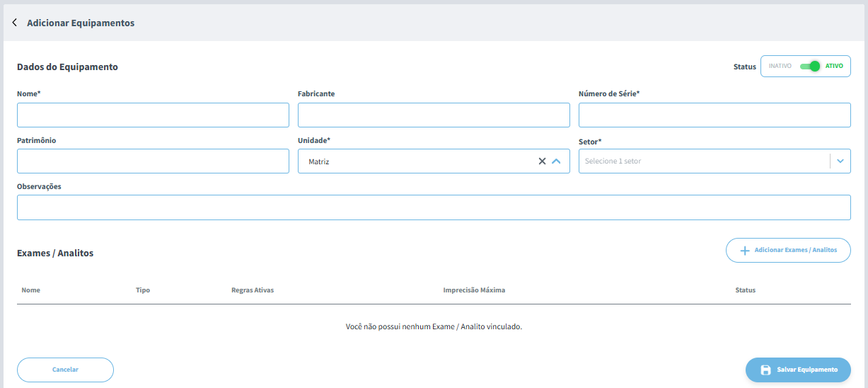The height and width of the screenshot is (388, 868).
Task: Select the Patrimônio input box
Action: coord(153,161)
